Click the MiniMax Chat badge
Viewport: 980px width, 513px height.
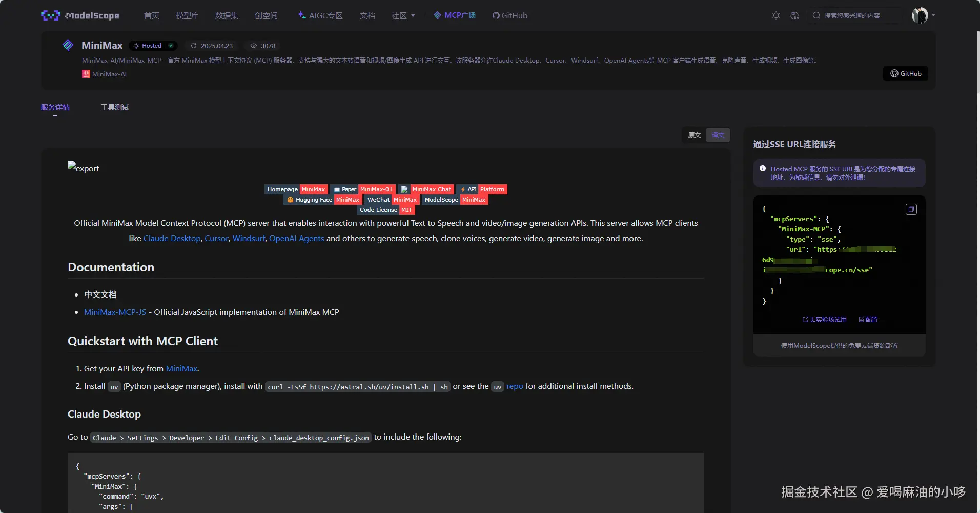(x=426, y=189)
